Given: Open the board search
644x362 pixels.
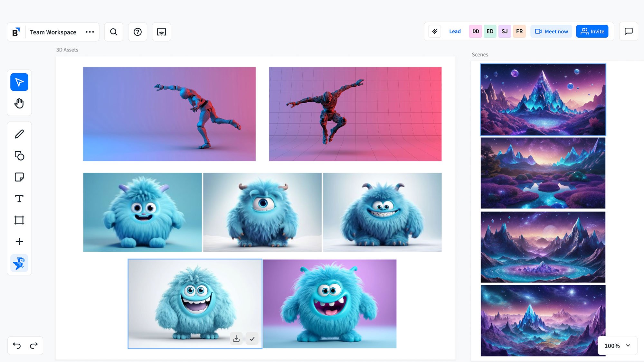Looking at the screenshot, I should click(114, 32).
